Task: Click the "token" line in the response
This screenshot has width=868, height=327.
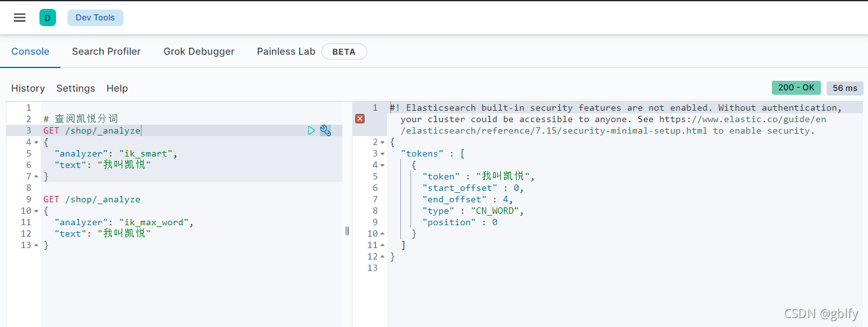Action: tap(479, 176)
